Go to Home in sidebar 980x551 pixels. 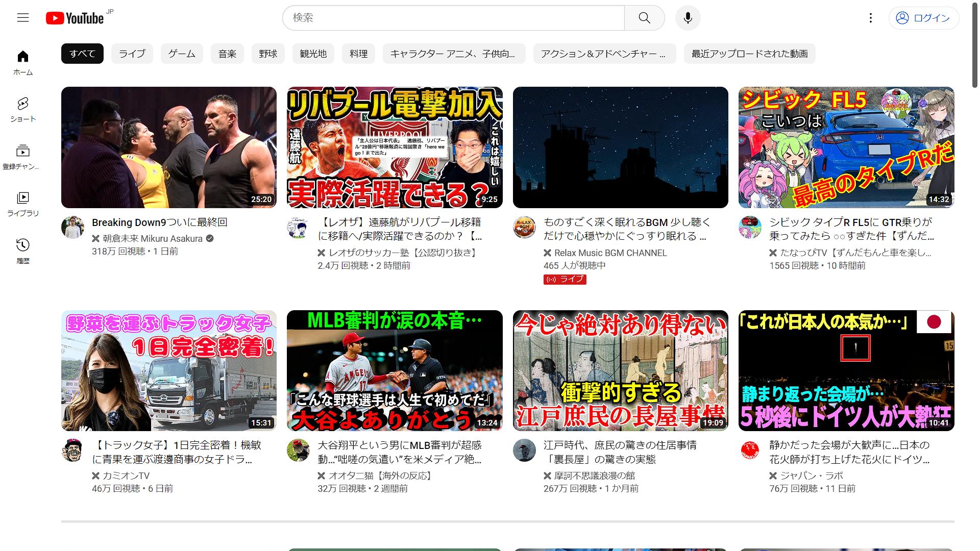click(x=23, y=63)
